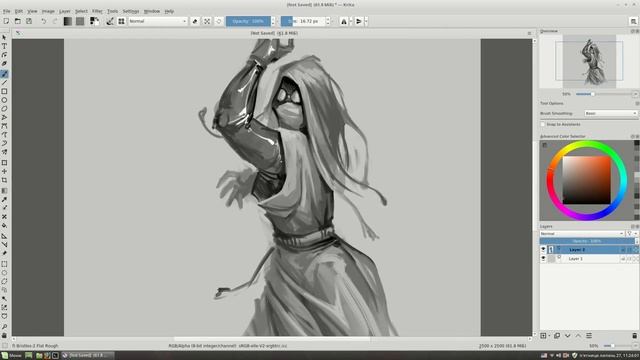Image resolution: width=640 pixels, height=360 pixels.
Task: Select the Color Picker eyedropper tool
Action: pos(4,199)
